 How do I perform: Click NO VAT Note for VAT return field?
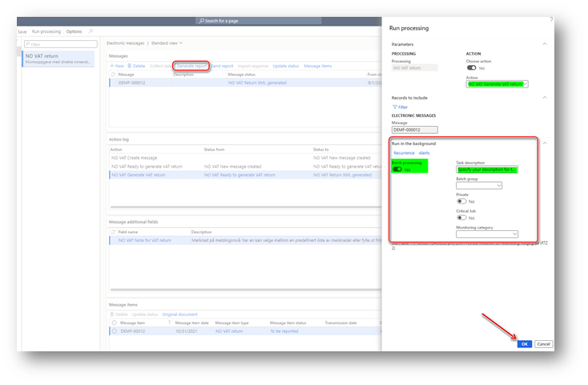coord(145,240)
